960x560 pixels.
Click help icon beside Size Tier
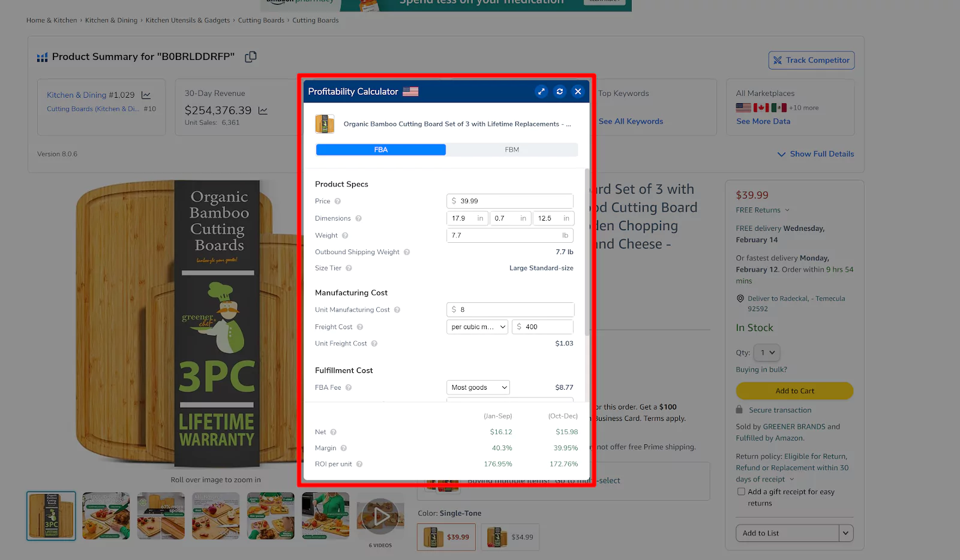(349, 269)
